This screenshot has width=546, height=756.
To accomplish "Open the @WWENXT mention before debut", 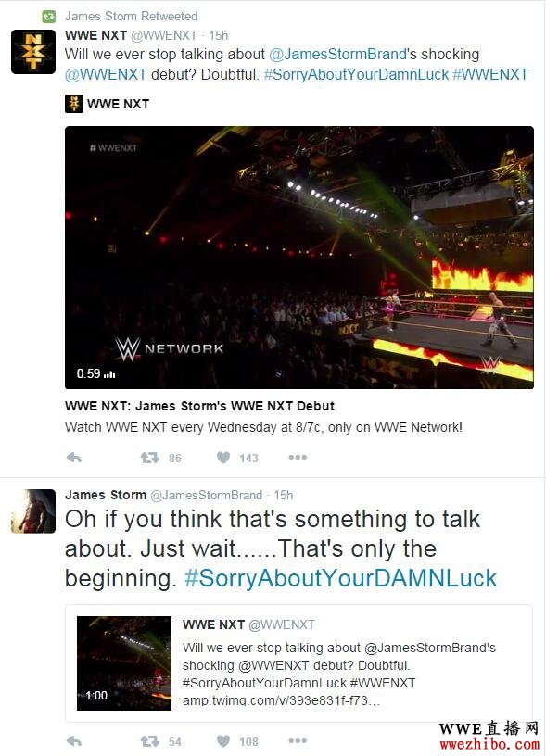I will (x=106, y=75).
